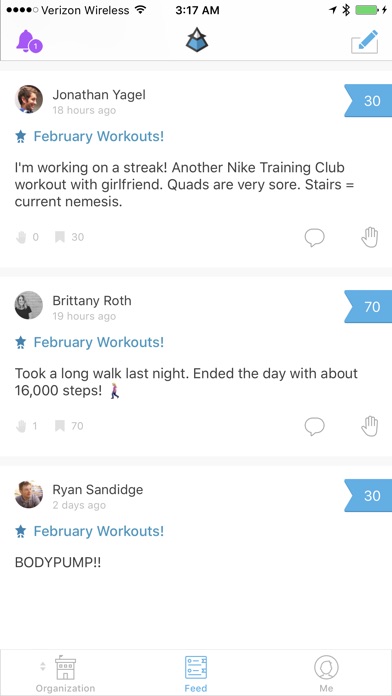
Task: High-five Brittany Roth's long walk post
Action: (x=369, y=426)
